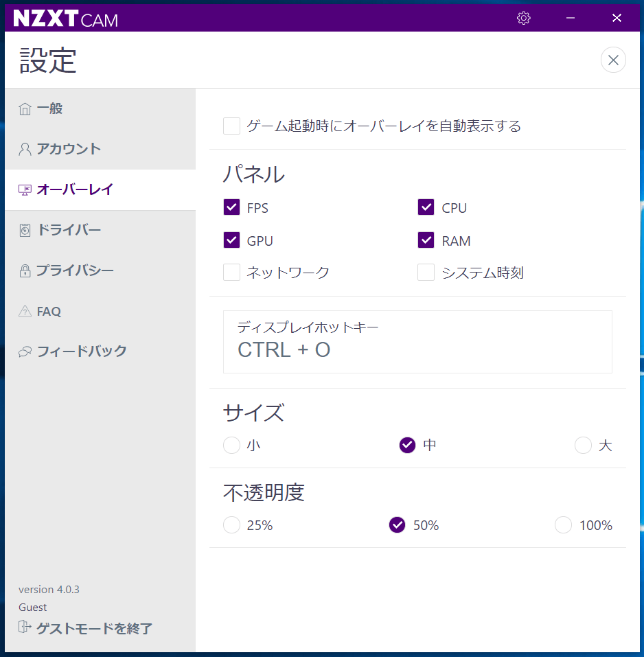Click ゲストモードを終了 to exit guest mode
This screenshot has width=644, height=657.
[x=94, y=628]
